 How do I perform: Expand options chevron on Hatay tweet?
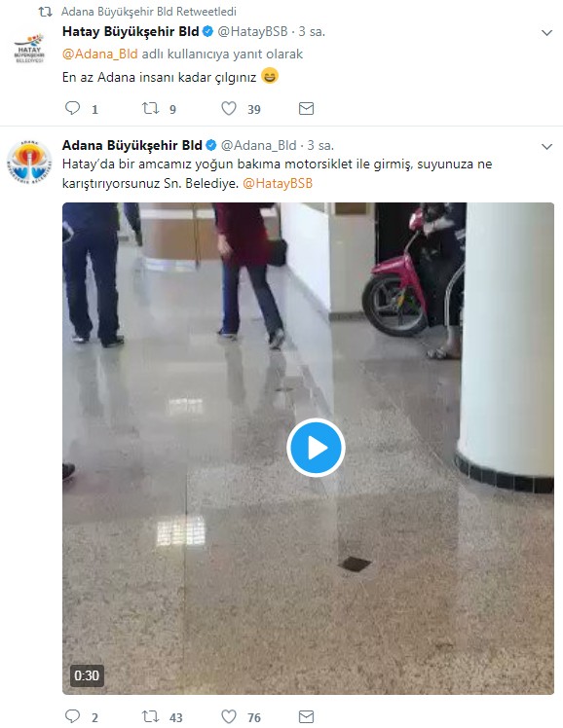click(x=547, y=32)
